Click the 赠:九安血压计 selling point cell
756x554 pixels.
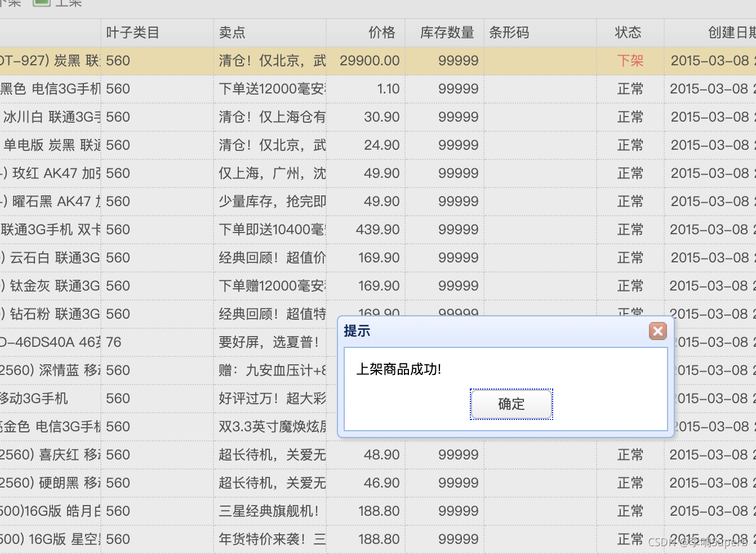click(270, 370)
